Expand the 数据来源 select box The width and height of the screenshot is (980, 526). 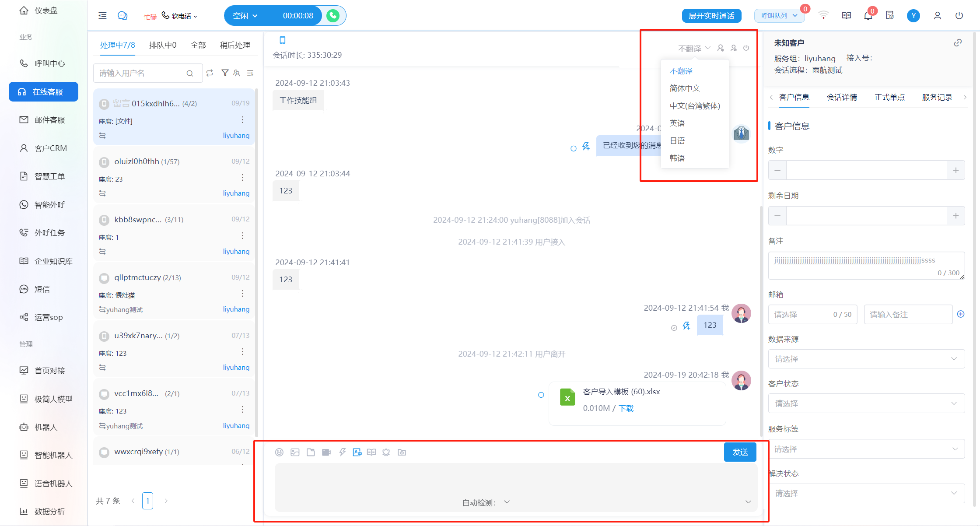(x=866, y=359)
